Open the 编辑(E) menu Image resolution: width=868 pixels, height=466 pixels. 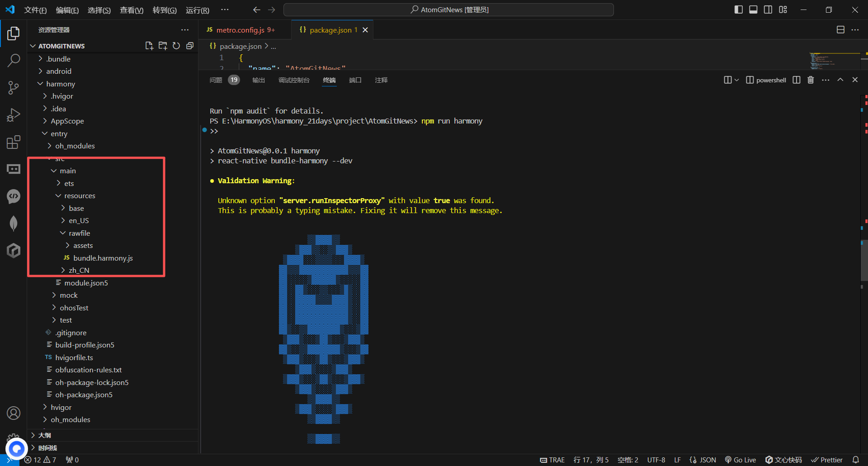pos(67,10)
